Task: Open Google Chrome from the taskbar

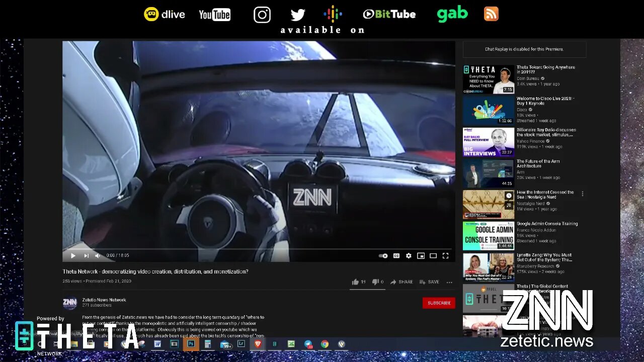Action: coord(325,344)
